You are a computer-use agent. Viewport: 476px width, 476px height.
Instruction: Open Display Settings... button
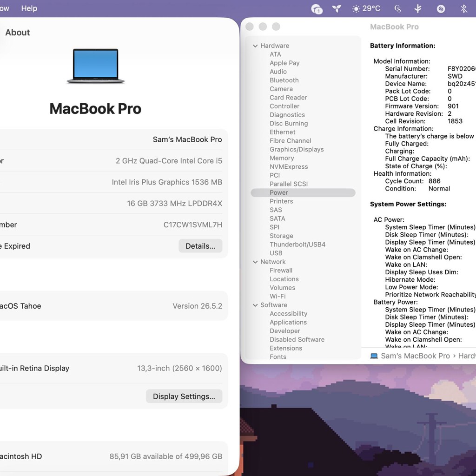184,396
